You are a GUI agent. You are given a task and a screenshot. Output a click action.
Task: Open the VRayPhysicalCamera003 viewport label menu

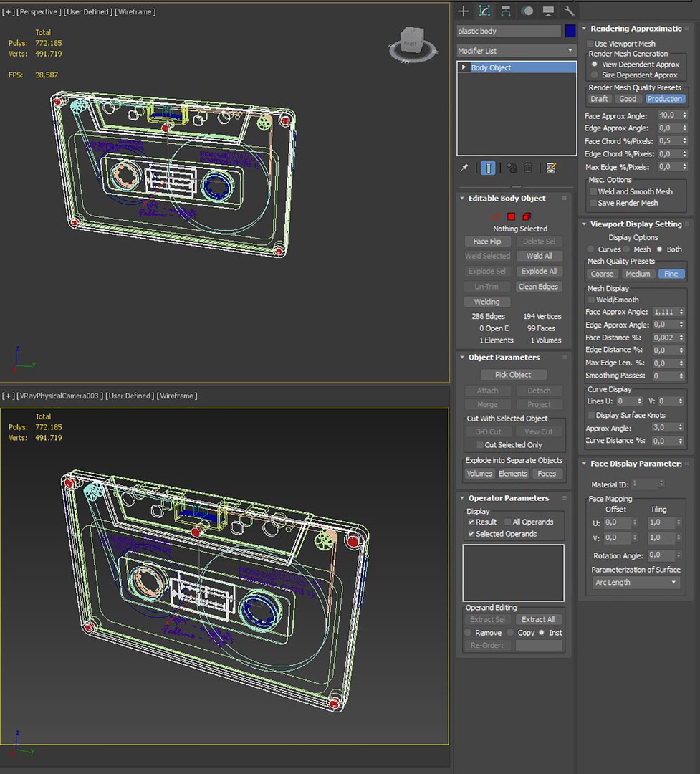(60, 396)
